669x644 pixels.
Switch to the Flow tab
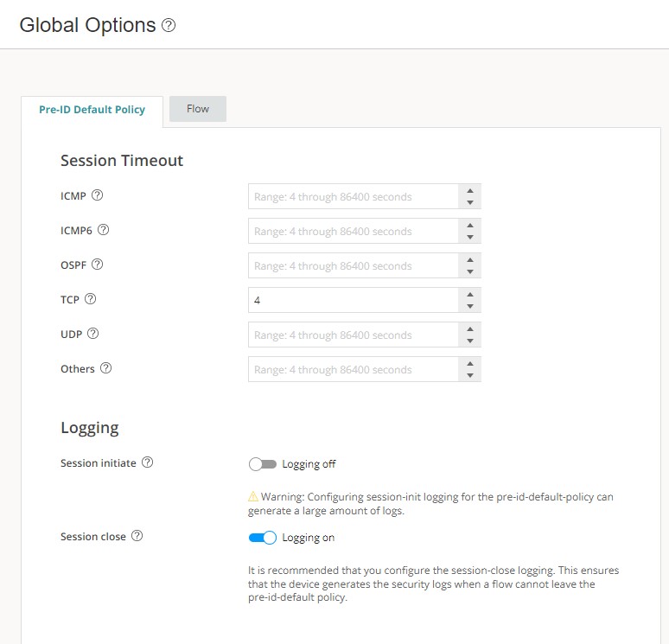pyautogui.click(x=198, y=109)
